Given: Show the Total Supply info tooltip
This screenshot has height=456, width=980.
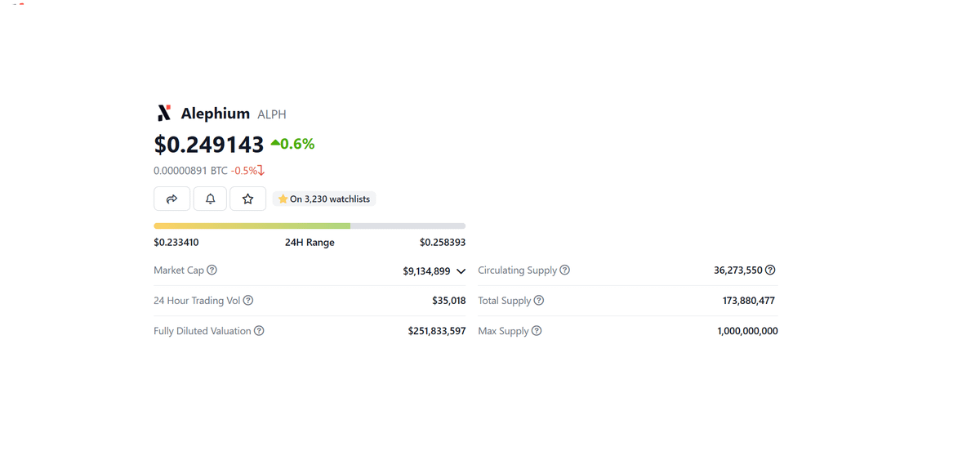Looking at the screenshot, I should tap(539, 301).
